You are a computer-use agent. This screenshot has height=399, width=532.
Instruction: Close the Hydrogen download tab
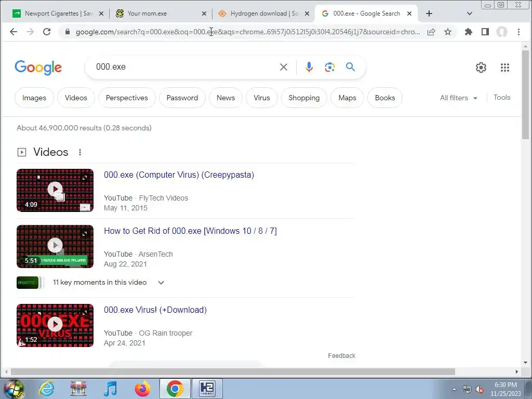pyautogui.click(x=307, y=14)
